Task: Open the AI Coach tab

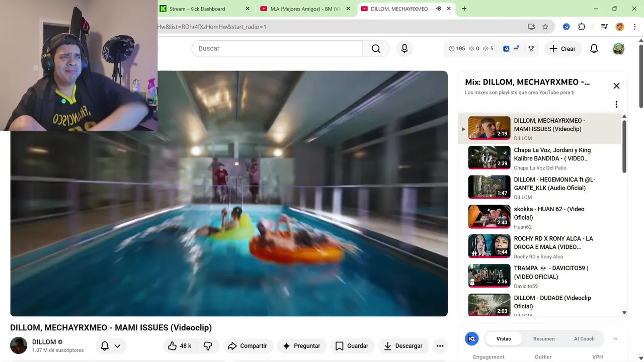Action: click(x=584, y=339)
